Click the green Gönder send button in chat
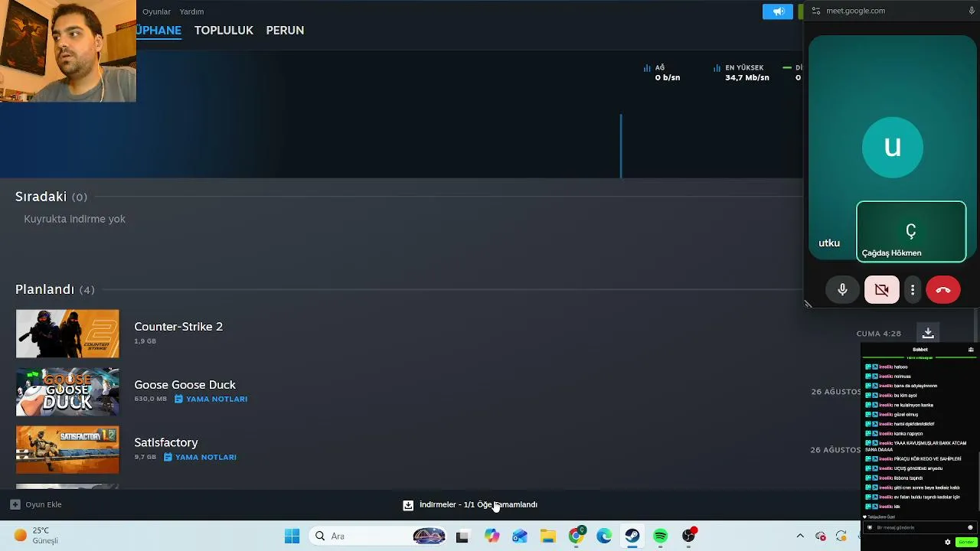980x551 pixels. 966,542
